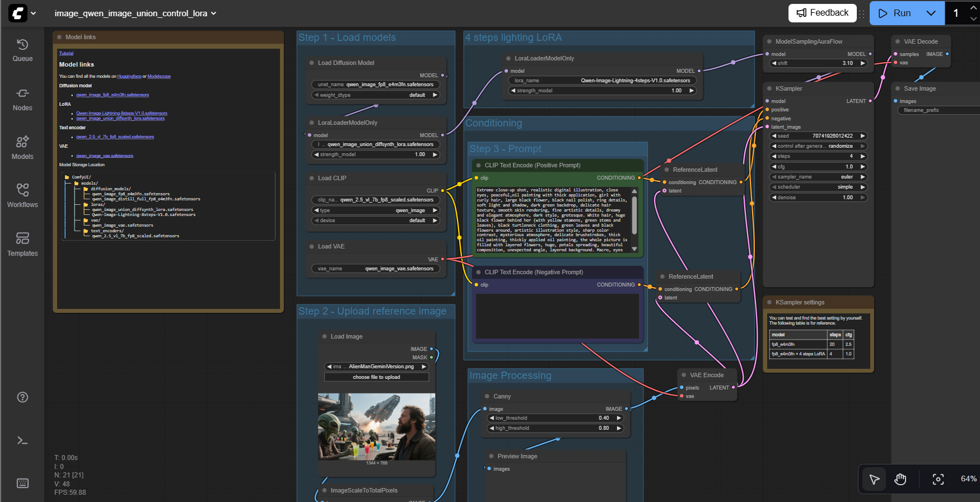Open the vae_name selector in Load VAE
Viewport: 980px width, 502px height.
[x=376, y=269]
